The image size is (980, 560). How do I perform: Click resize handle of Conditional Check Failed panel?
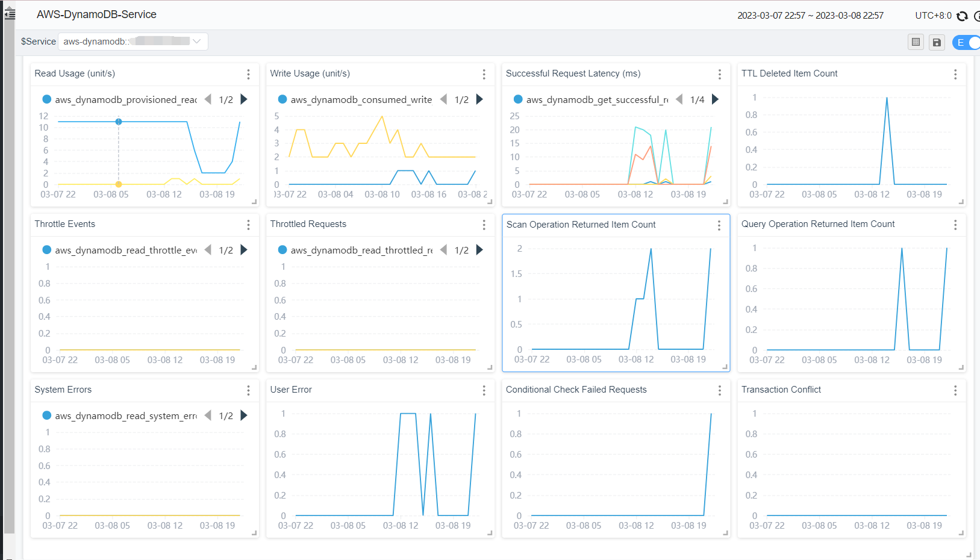click(725, 533)
